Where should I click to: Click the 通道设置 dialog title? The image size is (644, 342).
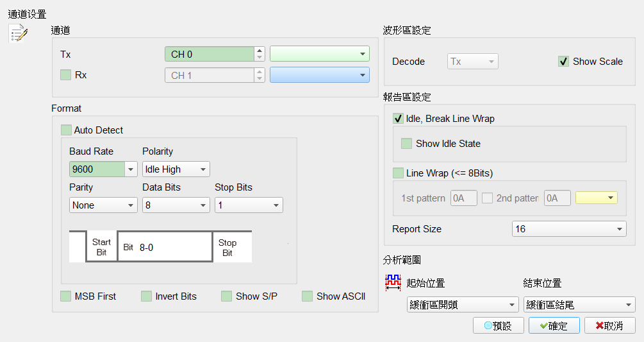(27, 14)
